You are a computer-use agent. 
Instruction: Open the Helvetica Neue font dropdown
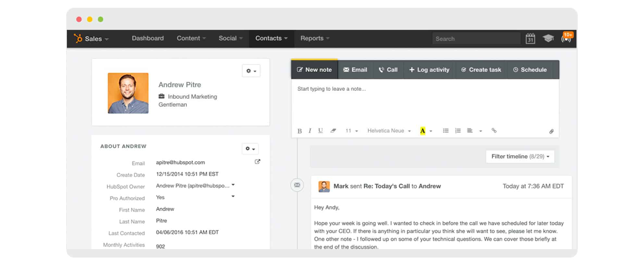pyautogui.click(x=389, y=131)
